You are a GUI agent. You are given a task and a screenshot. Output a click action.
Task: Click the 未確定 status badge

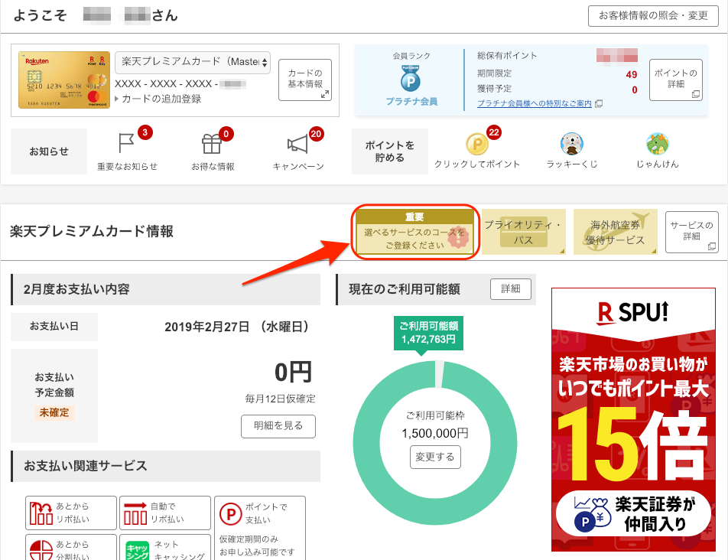(54, 413)
